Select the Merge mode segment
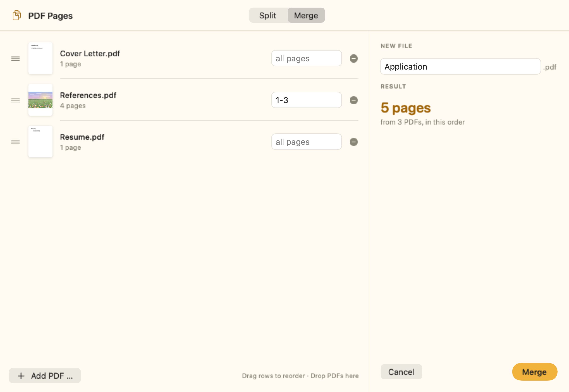 [306, 15]
